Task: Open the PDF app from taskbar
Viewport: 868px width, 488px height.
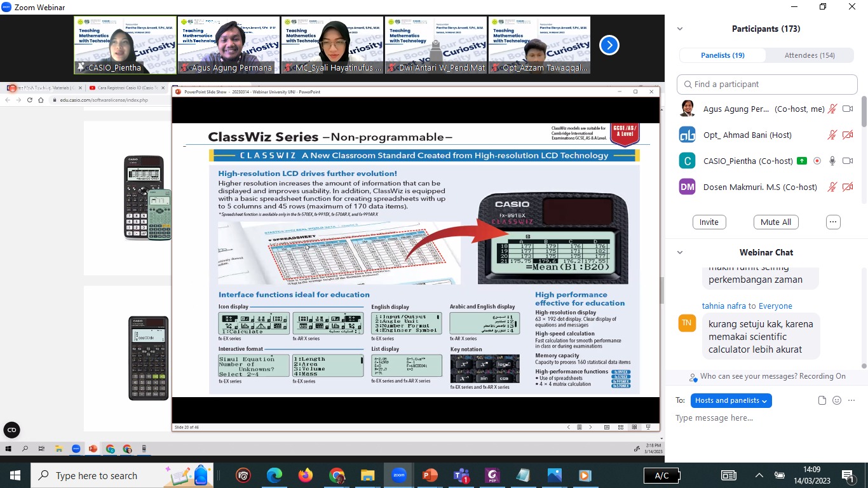Action: click(x=492, y=475)
